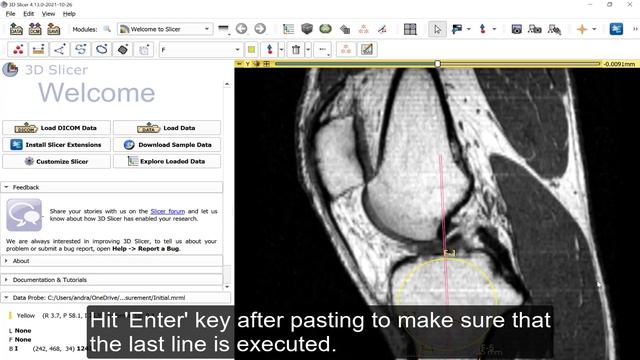
Task: Create a new open curve markup
Action: 81,50
